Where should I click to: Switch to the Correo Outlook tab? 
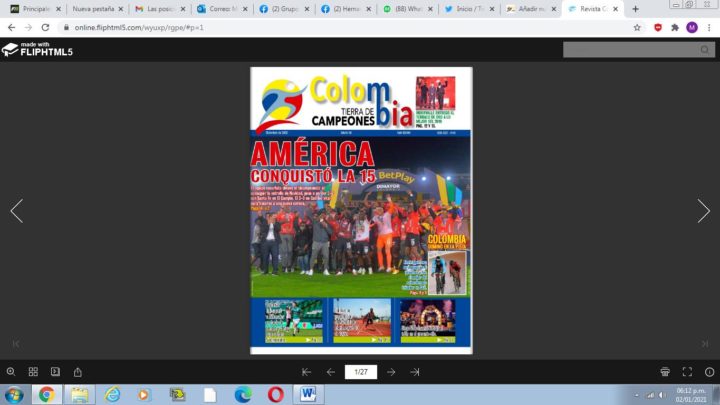pyautogui.click(x=222, y=9)
